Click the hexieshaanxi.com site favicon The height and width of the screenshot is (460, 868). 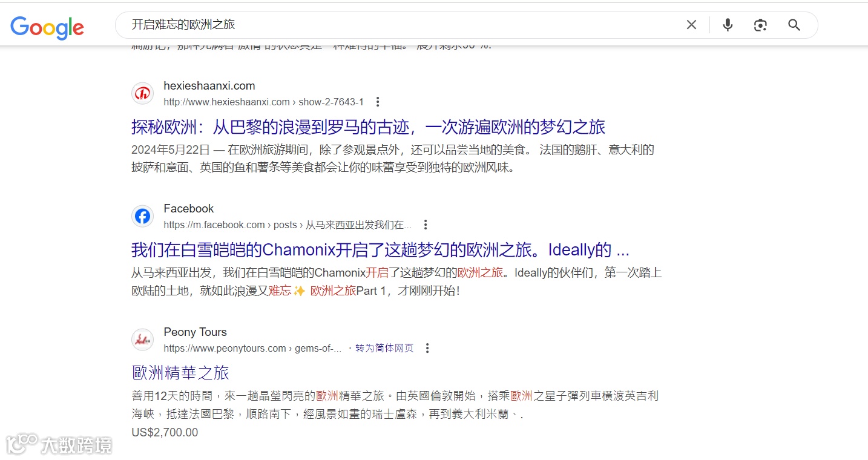[143, 93]
